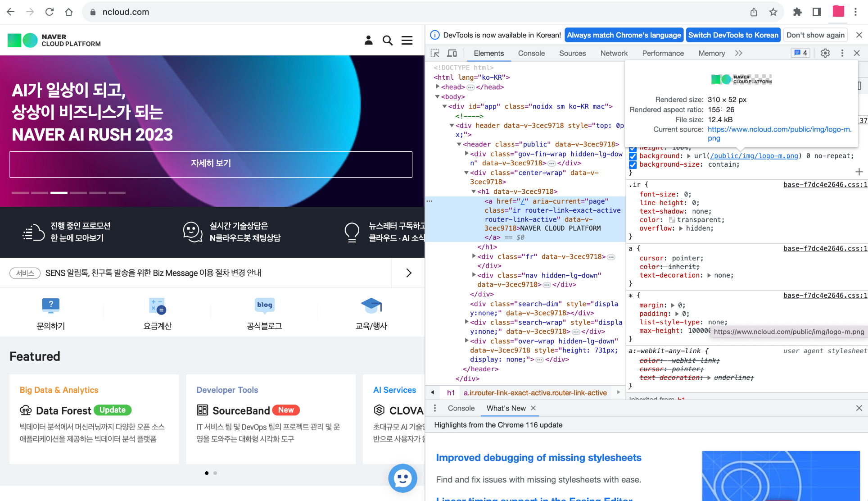868x501 pixels.
Task: Open the /public/img/logo-m.png URL in background rule
Action: tap(754, 156)
